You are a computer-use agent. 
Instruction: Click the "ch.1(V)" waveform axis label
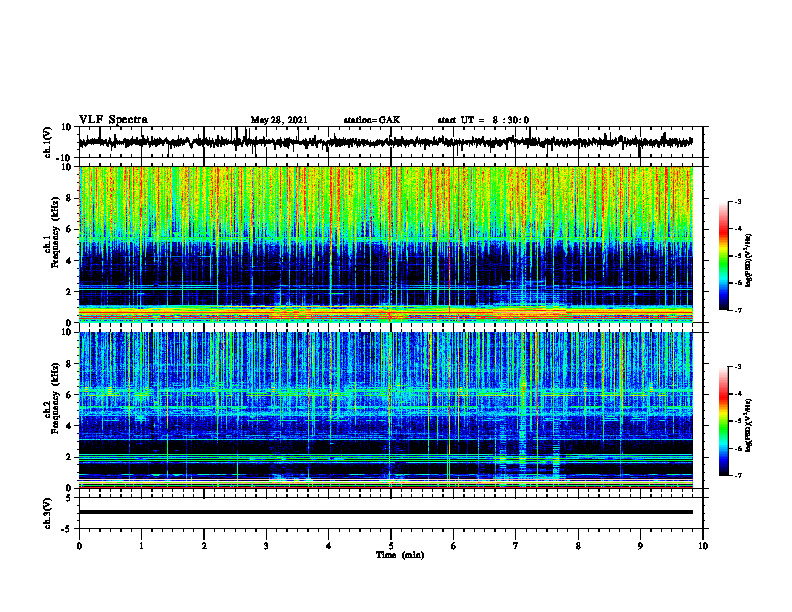click(x=48, y=142)
